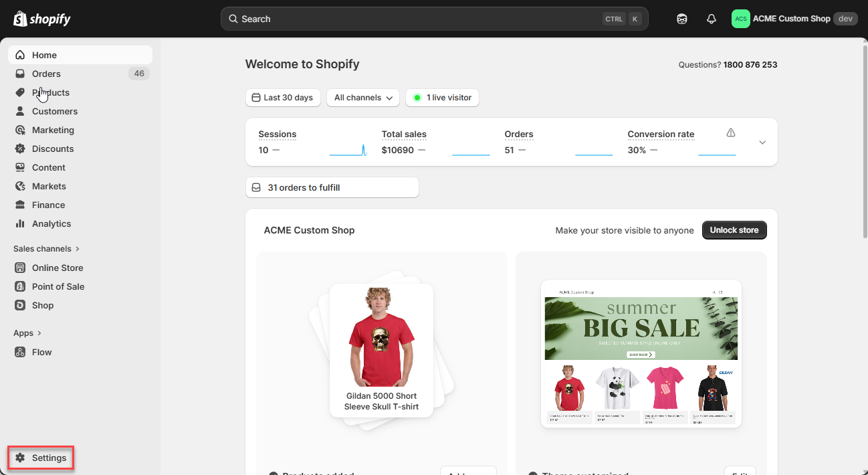Expand the Apps section
Viewport: 868px width, 475px height.
point(27,332)
